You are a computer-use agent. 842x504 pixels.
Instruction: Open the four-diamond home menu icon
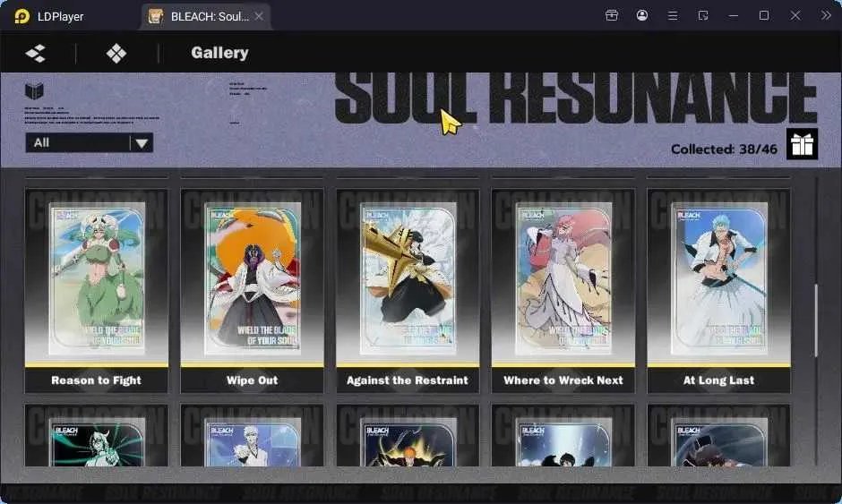116,53
